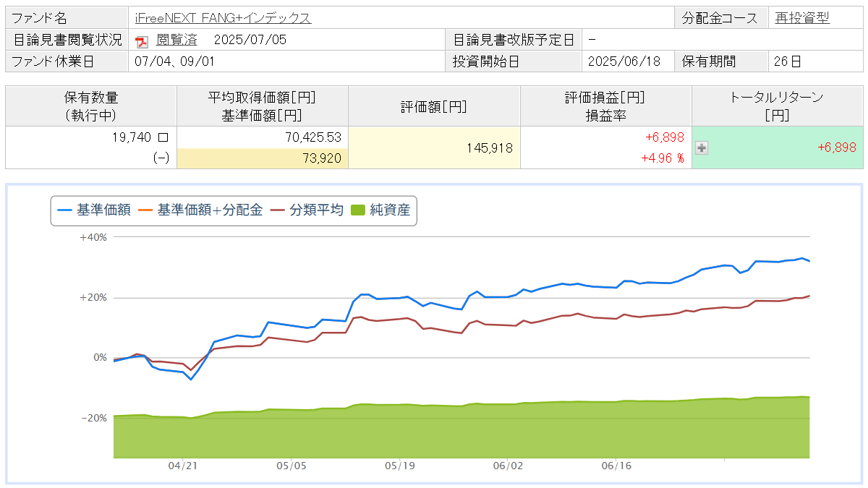Image resolution: width=868 pixels, height=488 pixels.
Task: Click the green 純資産 legend swatch
Action: (357, 210)
